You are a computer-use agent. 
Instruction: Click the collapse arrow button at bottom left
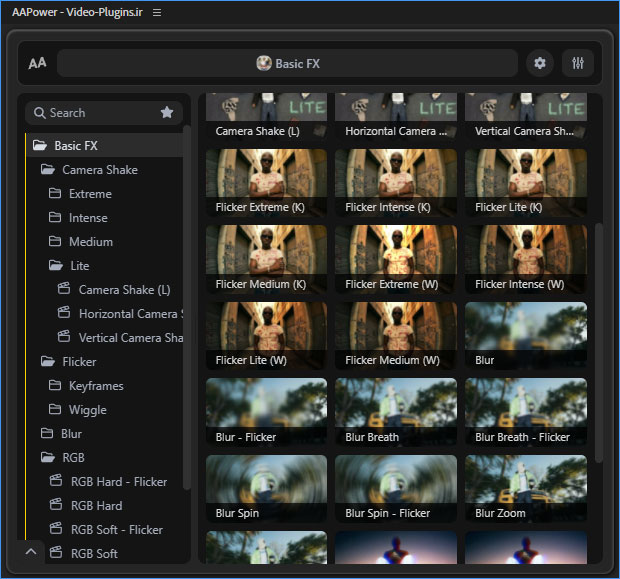(30, 551)
